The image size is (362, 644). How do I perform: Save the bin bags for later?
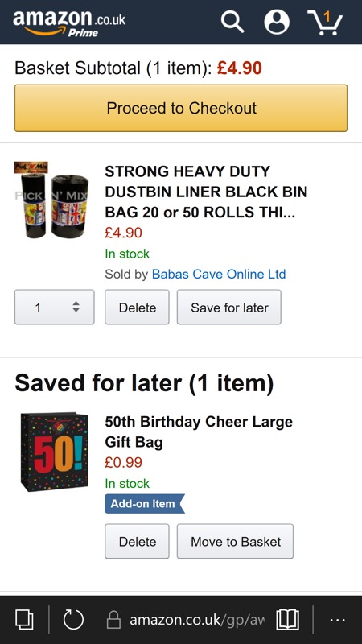229,308
